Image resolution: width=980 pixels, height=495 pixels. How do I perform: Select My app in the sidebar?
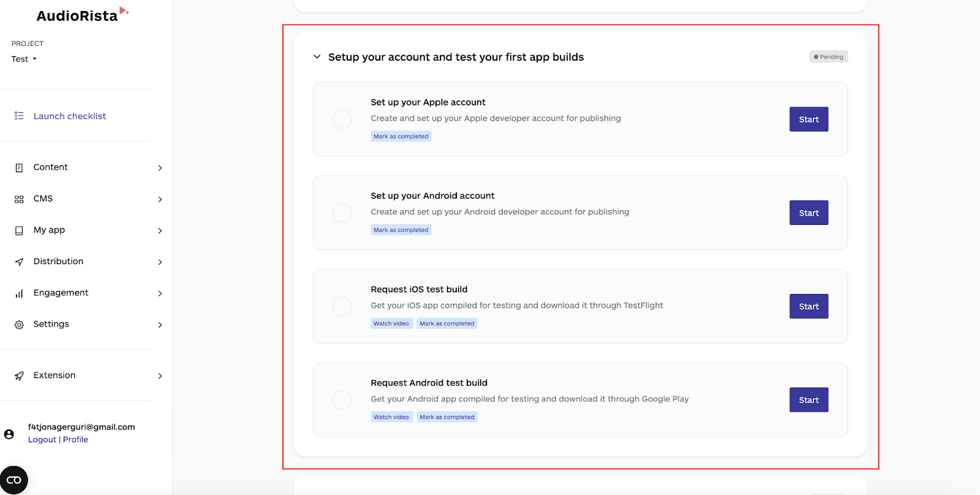coord(49,230)
